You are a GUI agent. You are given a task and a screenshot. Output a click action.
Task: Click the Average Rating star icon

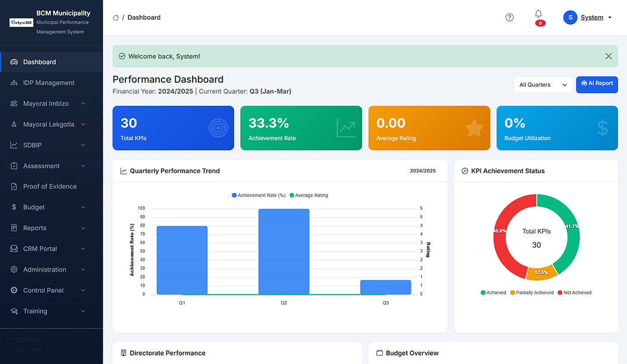coord(474,128)
